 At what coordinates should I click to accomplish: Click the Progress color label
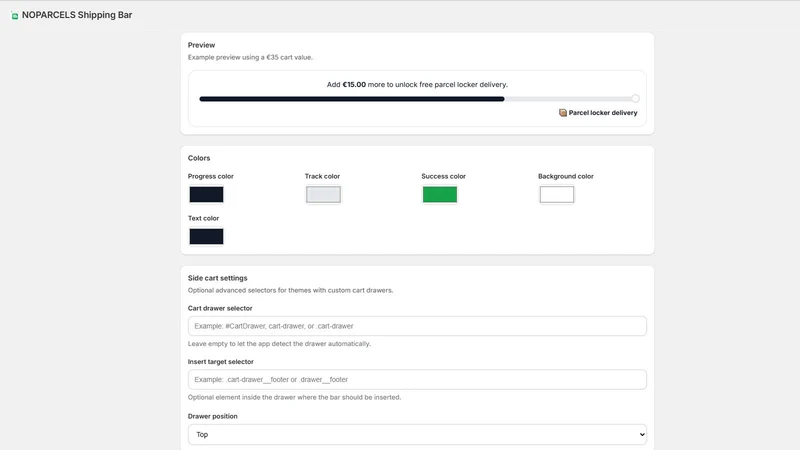[x=211, y=176]
